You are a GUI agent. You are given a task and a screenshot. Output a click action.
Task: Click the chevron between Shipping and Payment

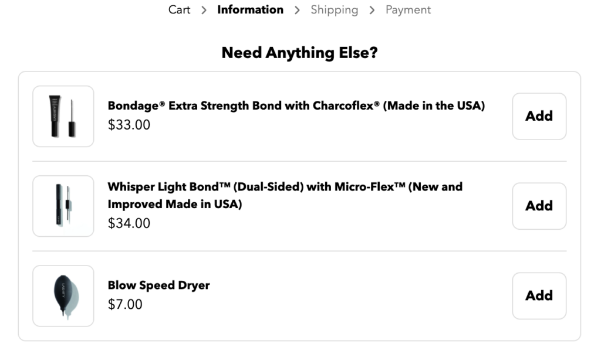(372, 11)
